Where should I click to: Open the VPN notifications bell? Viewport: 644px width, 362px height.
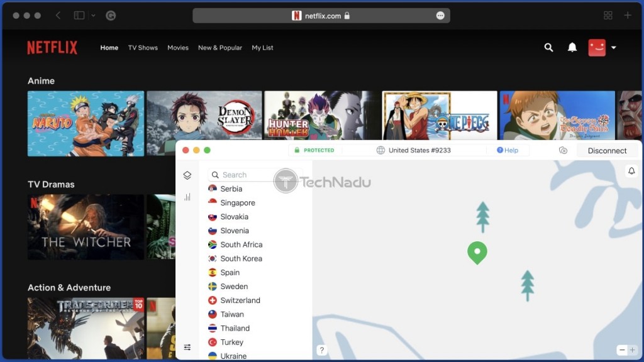tap(631, 171)
